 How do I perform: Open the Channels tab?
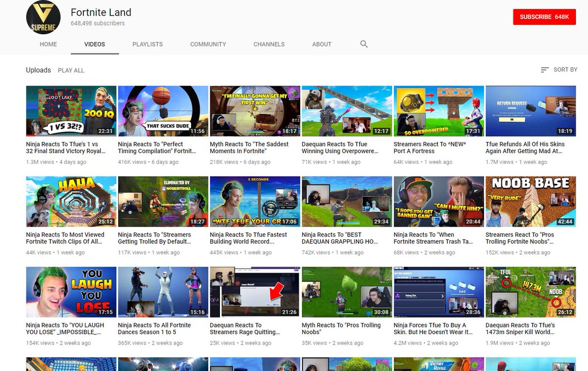[x=269, y=44]
